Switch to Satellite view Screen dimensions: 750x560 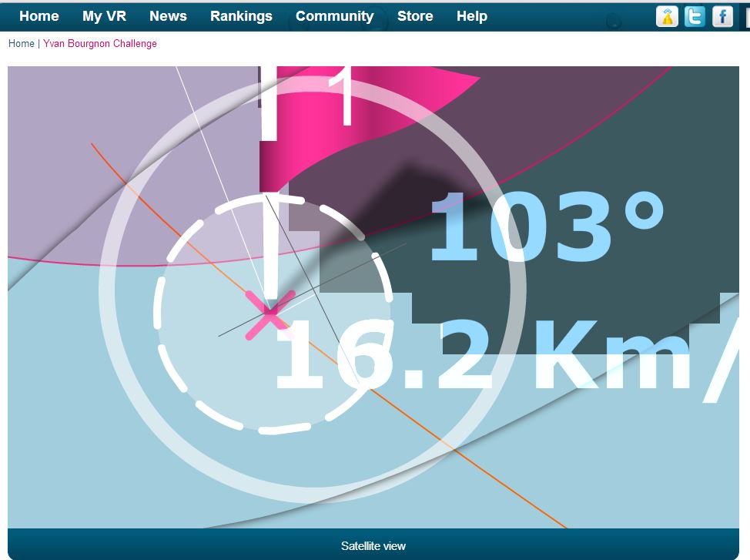coord(373,545)
